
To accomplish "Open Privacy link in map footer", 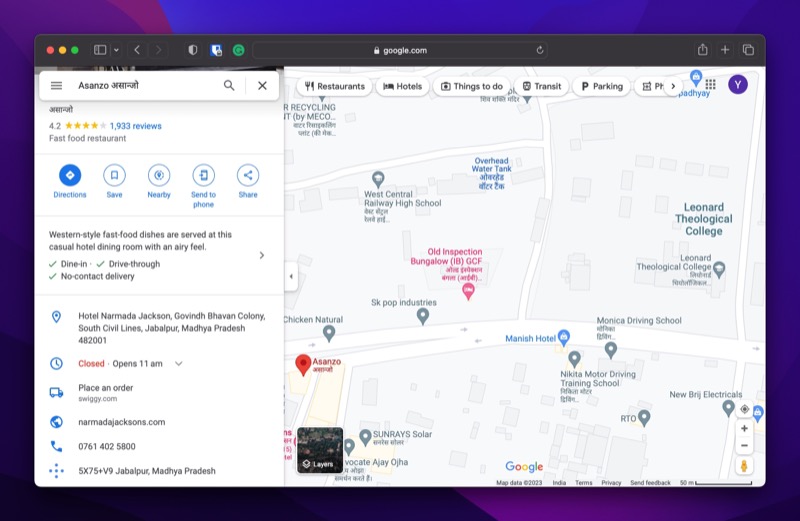I will pyautogui.click(x=611, y=483).
